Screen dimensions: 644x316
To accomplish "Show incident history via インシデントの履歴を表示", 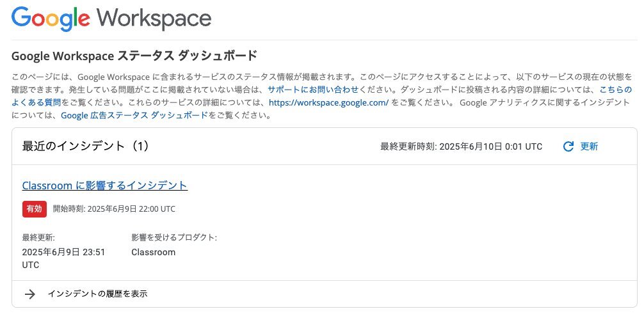I will (x=97, y=294).
